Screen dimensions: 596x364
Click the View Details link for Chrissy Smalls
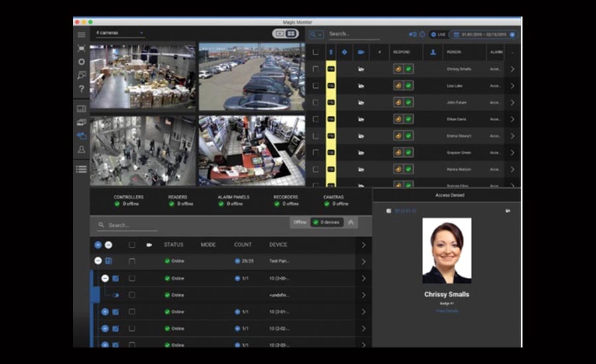[446, 311]
